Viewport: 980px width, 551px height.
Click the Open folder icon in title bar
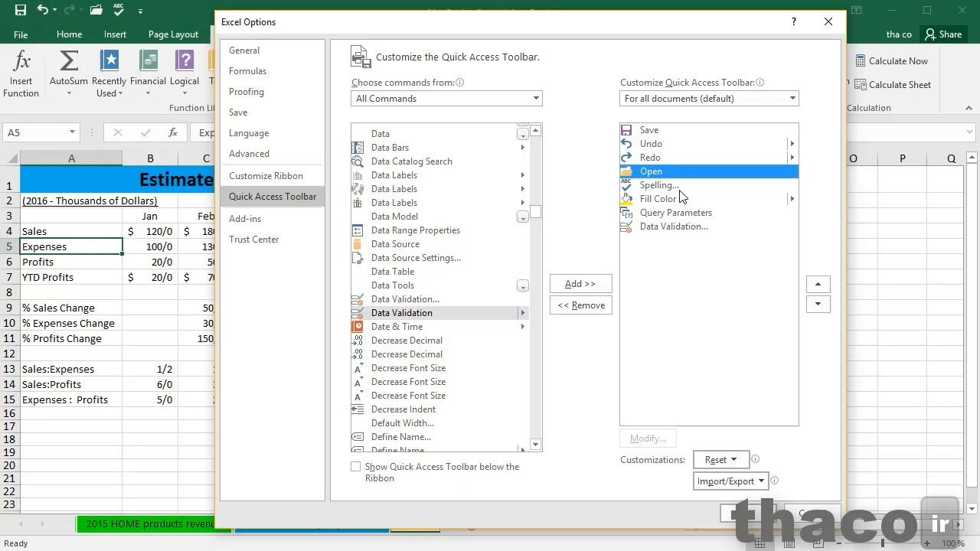(96, 11)
